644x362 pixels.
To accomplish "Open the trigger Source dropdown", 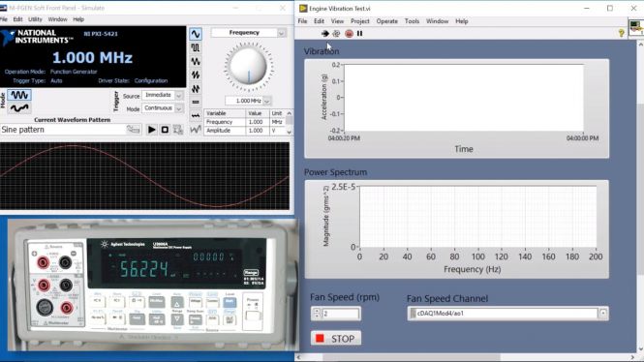I will [x=179, y=95].
